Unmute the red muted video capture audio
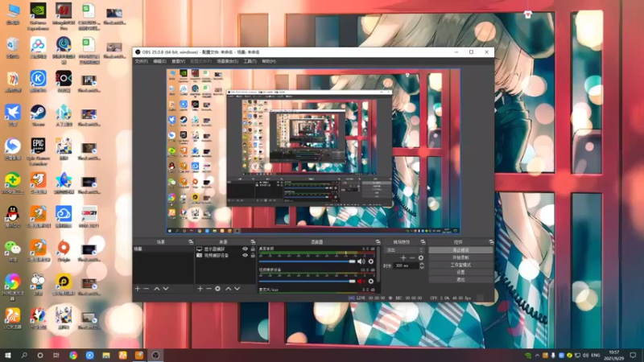The image size is (644, 362). coord(361,281)
